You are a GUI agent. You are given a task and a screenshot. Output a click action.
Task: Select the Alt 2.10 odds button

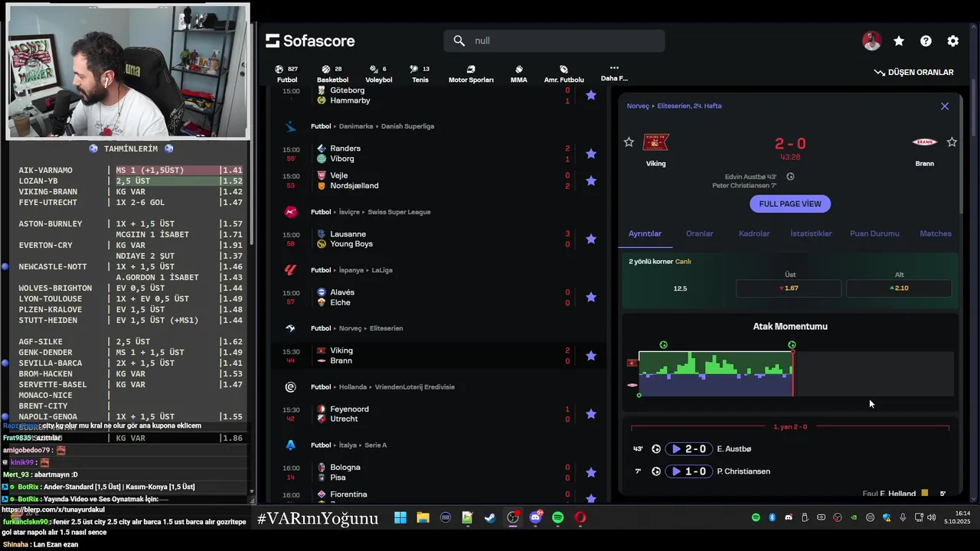coord(899,288)
